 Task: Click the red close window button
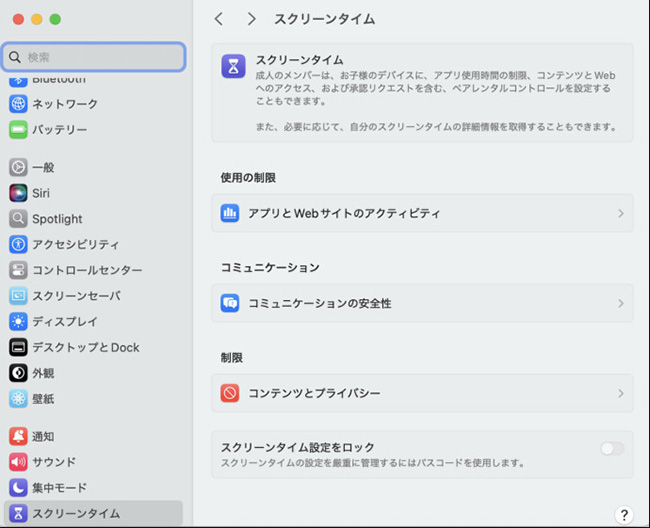(18, 19)
